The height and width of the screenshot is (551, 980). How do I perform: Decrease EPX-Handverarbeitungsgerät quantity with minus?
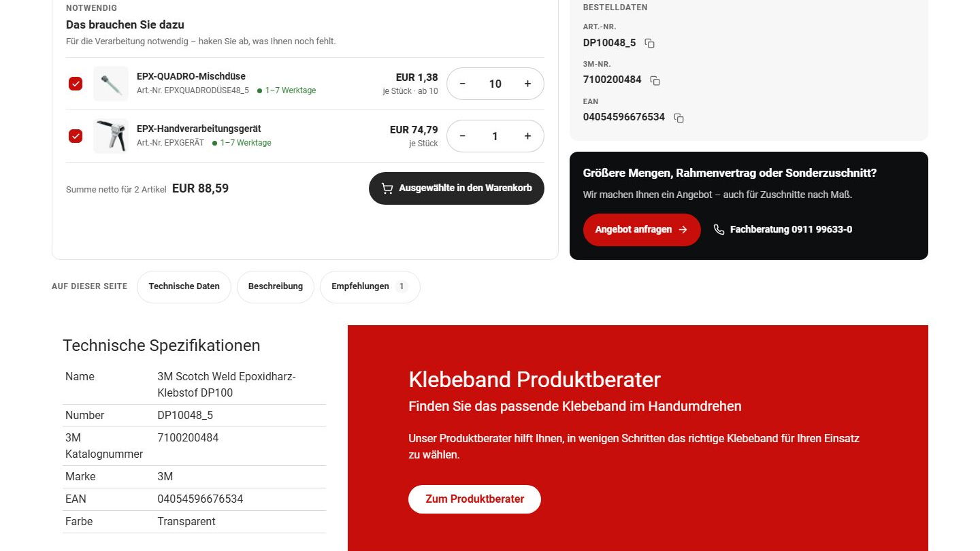pos(463,136)
